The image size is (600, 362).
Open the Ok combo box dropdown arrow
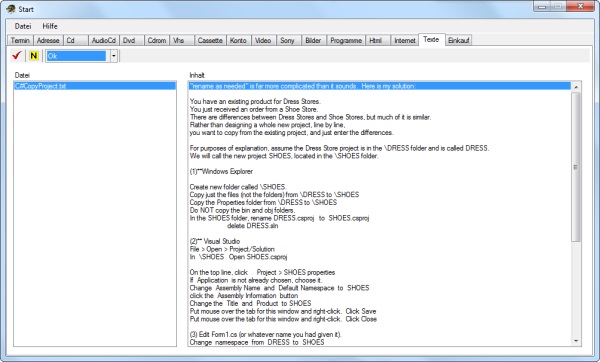pos(114,56)
